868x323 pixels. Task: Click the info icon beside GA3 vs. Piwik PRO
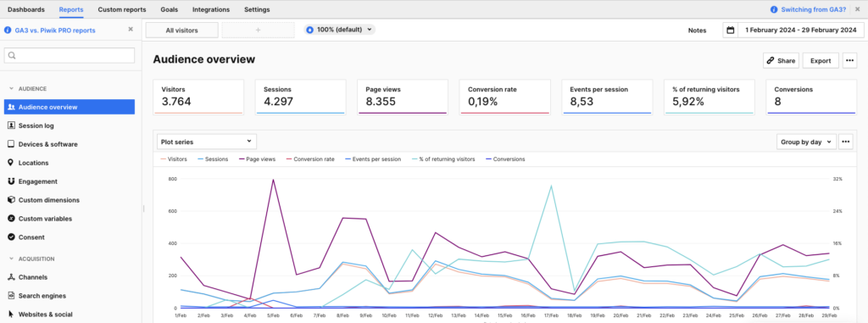(x=7, y=30)
